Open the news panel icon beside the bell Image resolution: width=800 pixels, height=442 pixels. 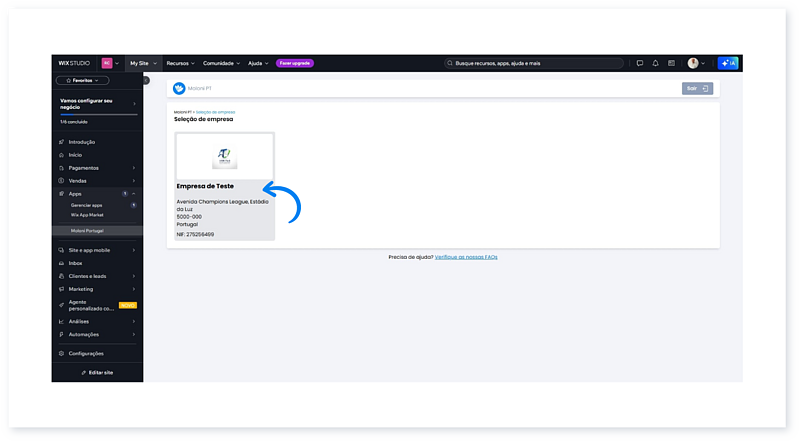[671, 63]
